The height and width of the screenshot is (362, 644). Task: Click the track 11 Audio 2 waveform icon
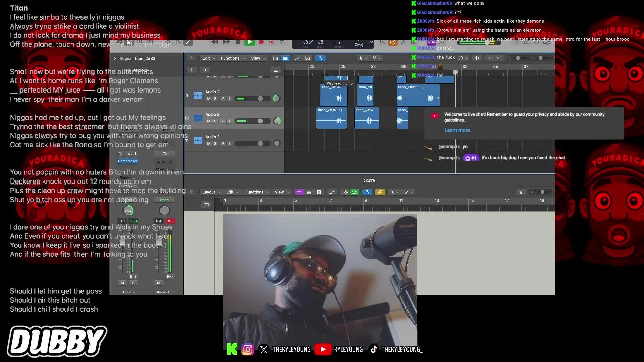coord(198,140)
